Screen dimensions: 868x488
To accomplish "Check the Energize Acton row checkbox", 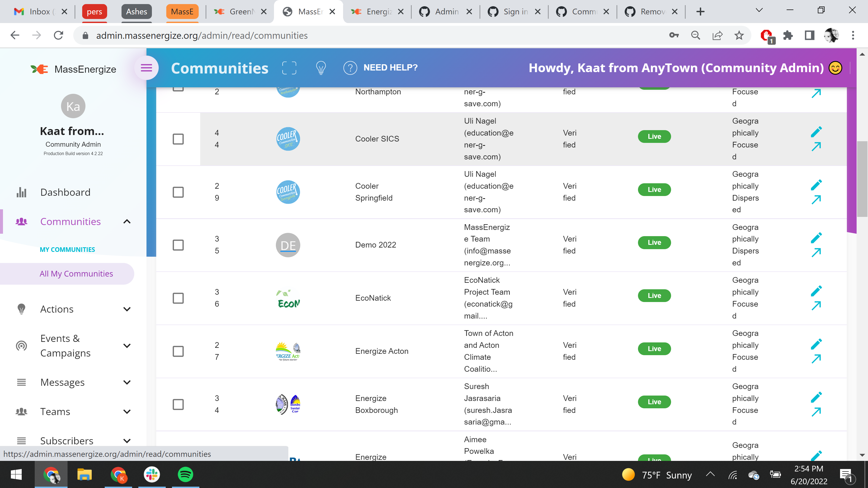I will click(x=178, y=351).
